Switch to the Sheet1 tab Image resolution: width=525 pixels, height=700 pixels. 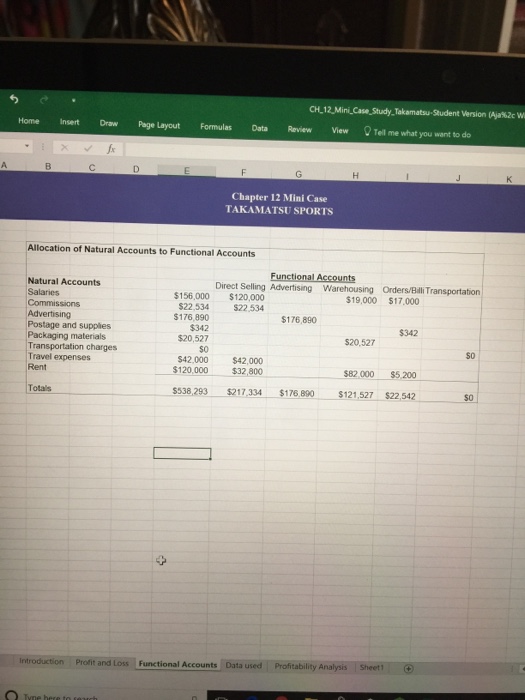coord(371,667)
